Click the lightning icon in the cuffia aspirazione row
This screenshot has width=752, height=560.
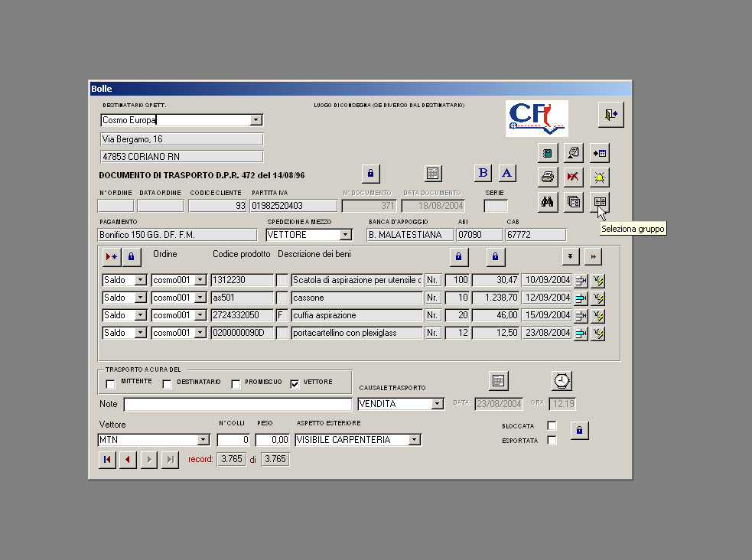coord(598,316)
